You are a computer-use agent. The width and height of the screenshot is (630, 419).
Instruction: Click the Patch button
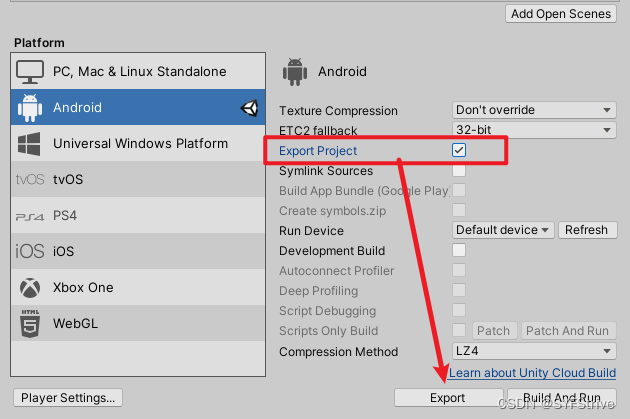pos(494,330)
